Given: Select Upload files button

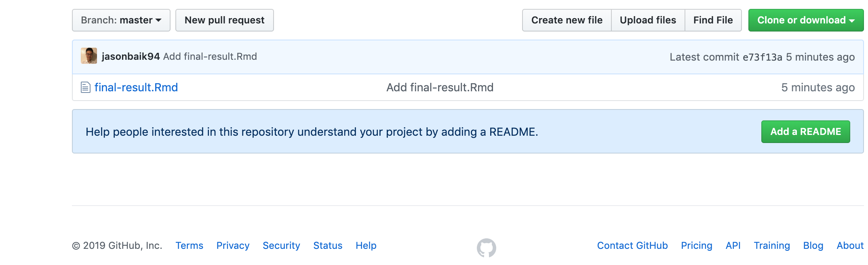Looking at the screenshot, I should [x=648, y=20].
